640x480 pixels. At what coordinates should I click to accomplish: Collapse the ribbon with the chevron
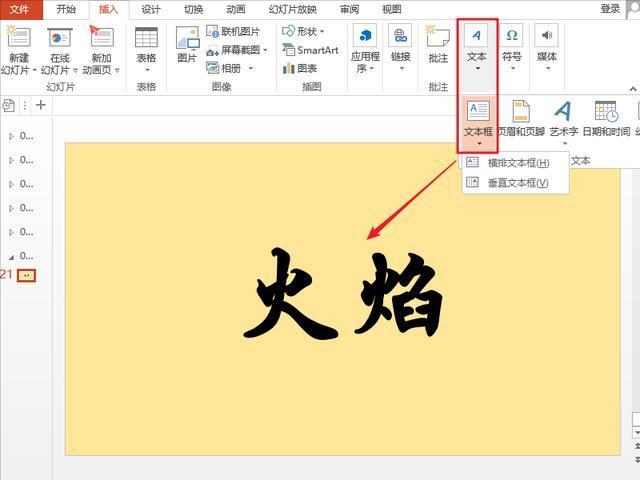click(633, 89)
